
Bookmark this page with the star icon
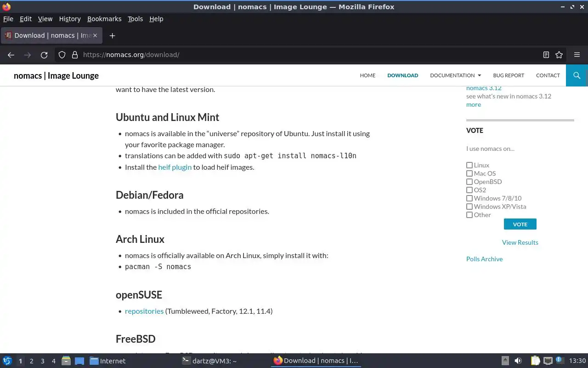559,55
